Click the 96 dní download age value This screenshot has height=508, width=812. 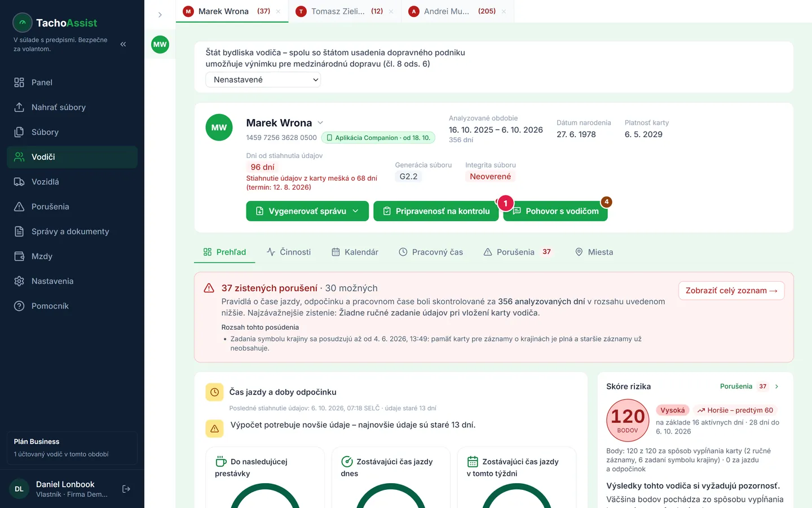[x=263, y=167]
